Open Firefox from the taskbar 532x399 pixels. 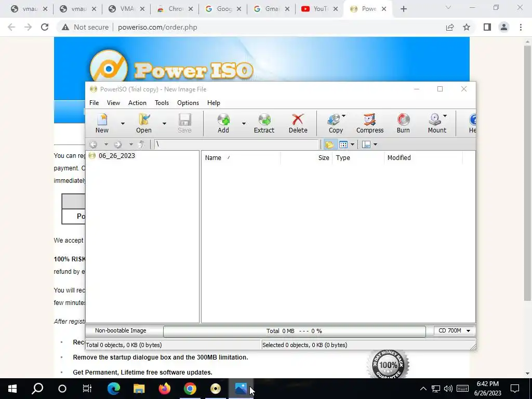click(x=165, y=389)
